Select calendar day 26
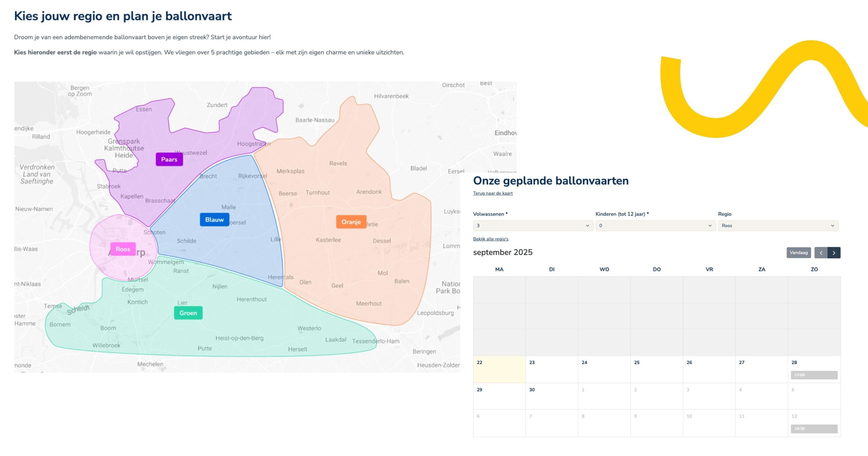Viewport: 868px width, 456px height. point(709,369)
